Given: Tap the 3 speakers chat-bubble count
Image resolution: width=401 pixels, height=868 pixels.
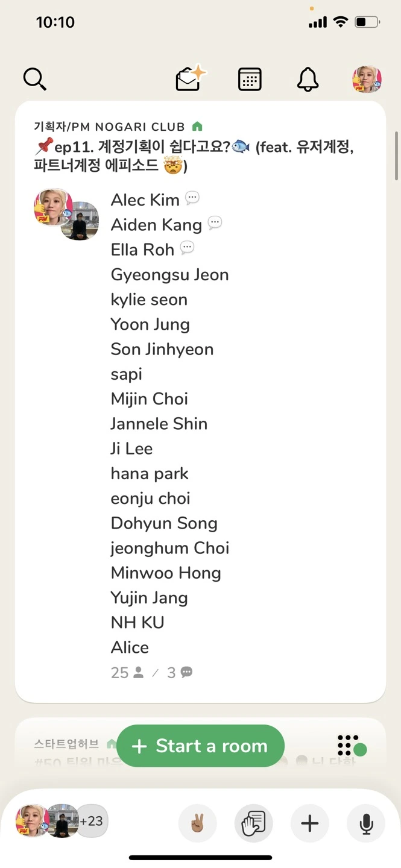Looking at the screenshot, I should pos(180,673).
